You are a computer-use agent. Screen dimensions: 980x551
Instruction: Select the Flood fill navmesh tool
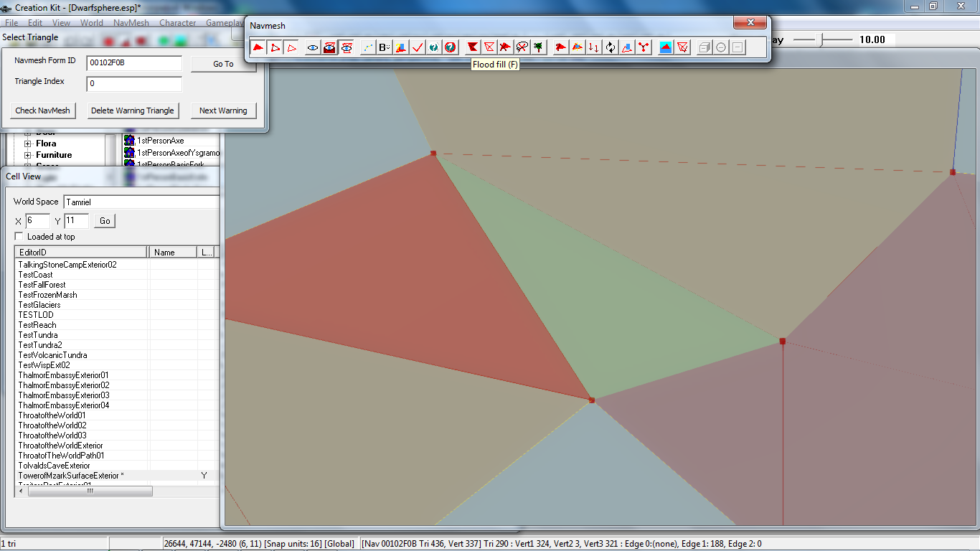(472, 47)
